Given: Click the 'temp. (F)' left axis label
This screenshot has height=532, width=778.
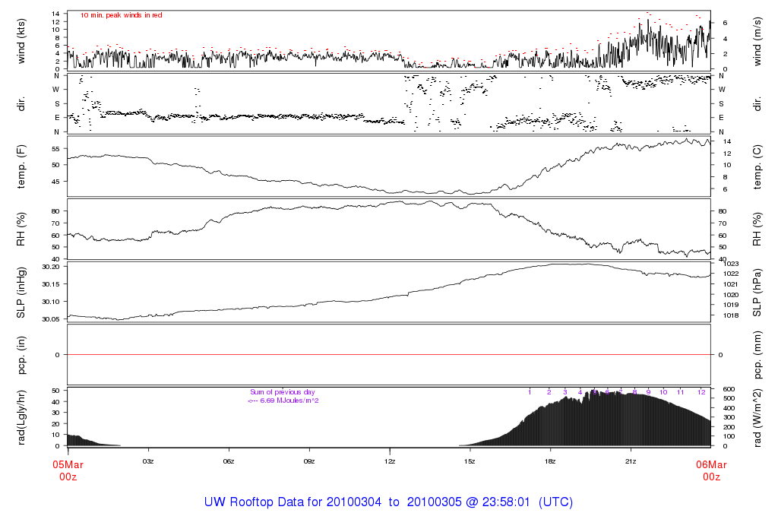Looking at the screenshot, I should [x=22, y=166].
